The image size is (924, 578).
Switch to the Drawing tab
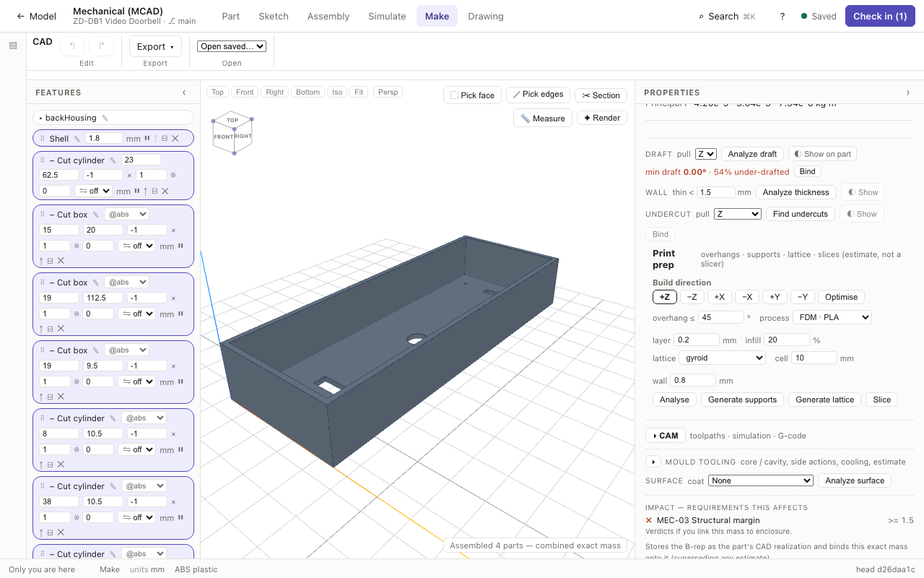486,16
